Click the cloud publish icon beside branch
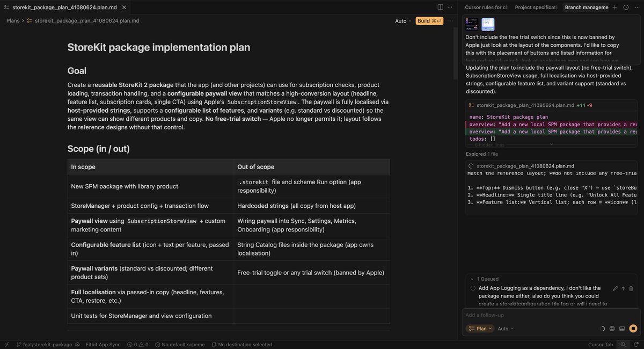The width and height of the screenshot is (644, 349). (77, 345)
